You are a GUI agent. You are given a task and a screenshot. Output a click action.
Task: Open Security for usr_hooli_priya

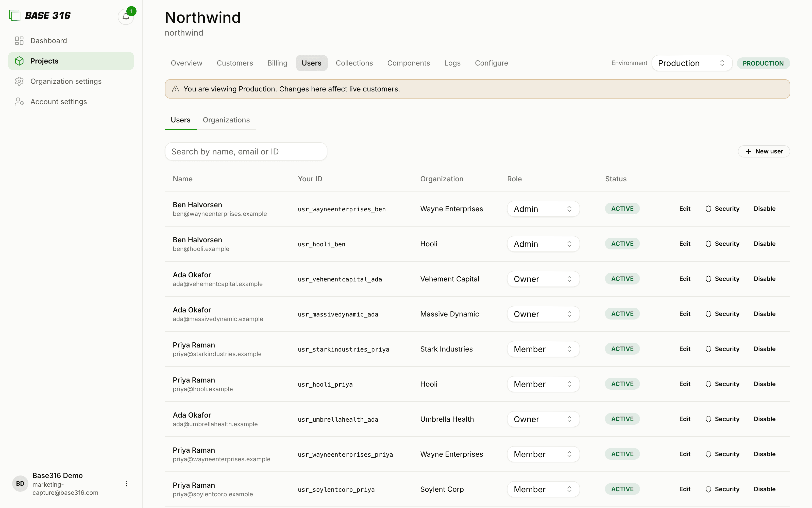[x=722, y=384]
